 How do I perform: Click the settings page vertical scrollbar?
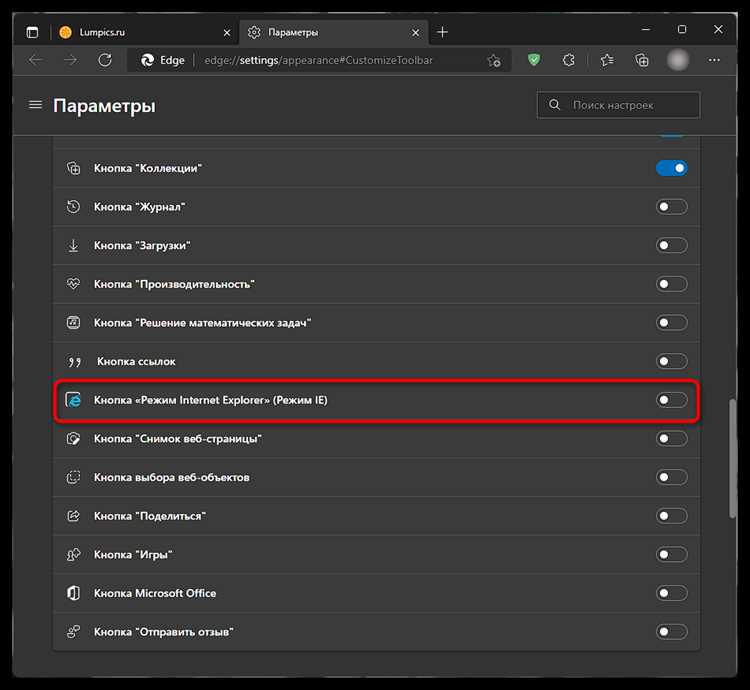pyautogui.click(x=732, y=458)
